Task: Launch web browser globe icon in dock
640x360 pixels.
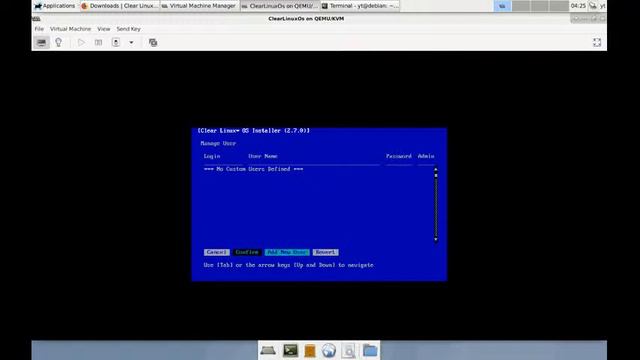Action: pos(329,351)
